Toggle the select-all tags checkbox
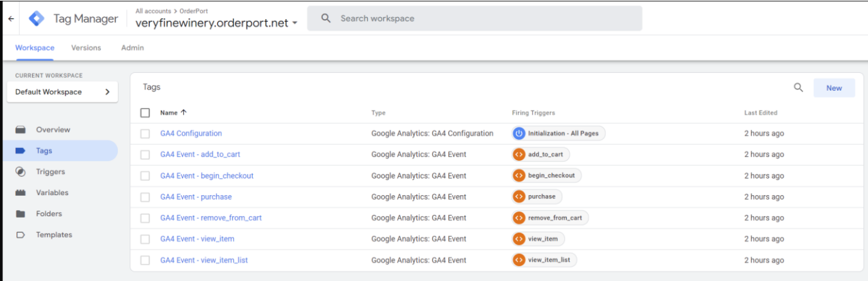868x281 pixels. pyautogui.click(x=145, y=113)
